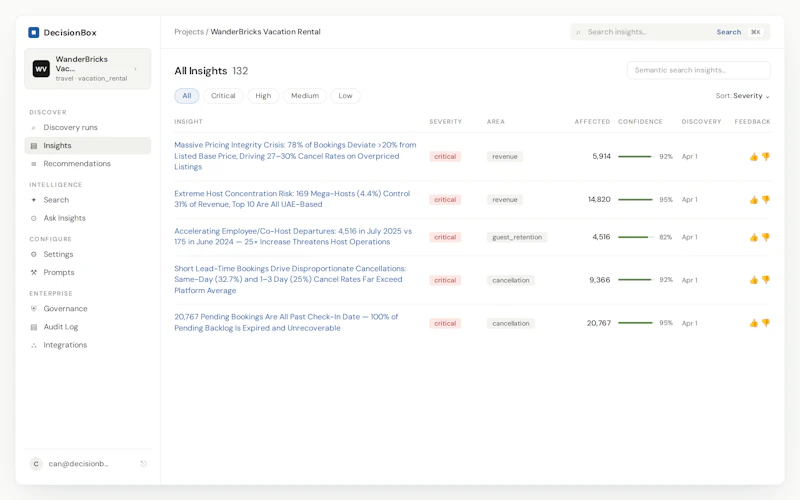Open the Short Lead-Time Bookings insight
This screenshot has height=500, width=800.
click(290, 280)
